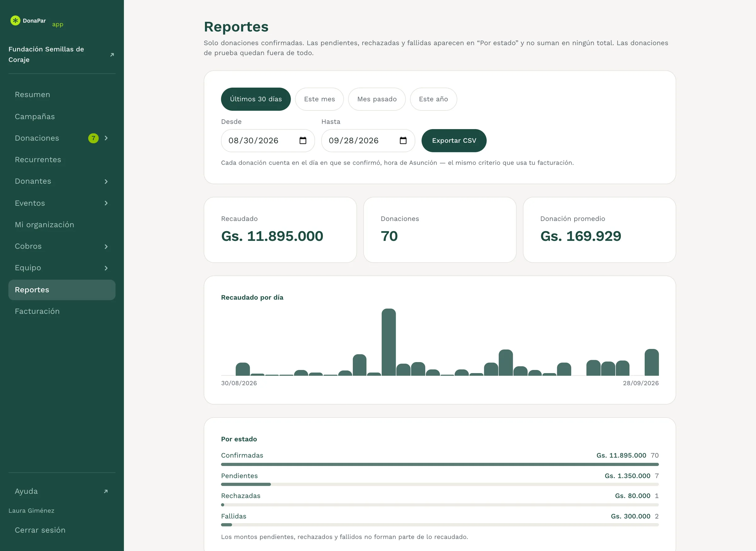The height and width of the screenshot is (551, 756).
Task: Click the Fundación Semillas de Coraje organization name
Action: 46,54
